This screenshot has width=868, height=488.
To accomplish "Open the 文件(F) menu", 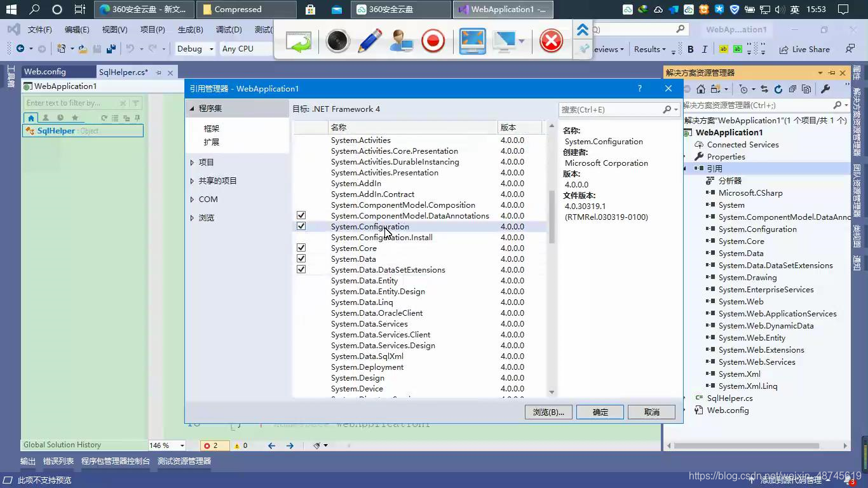I will pyautogui.click(x=38, y=29).
